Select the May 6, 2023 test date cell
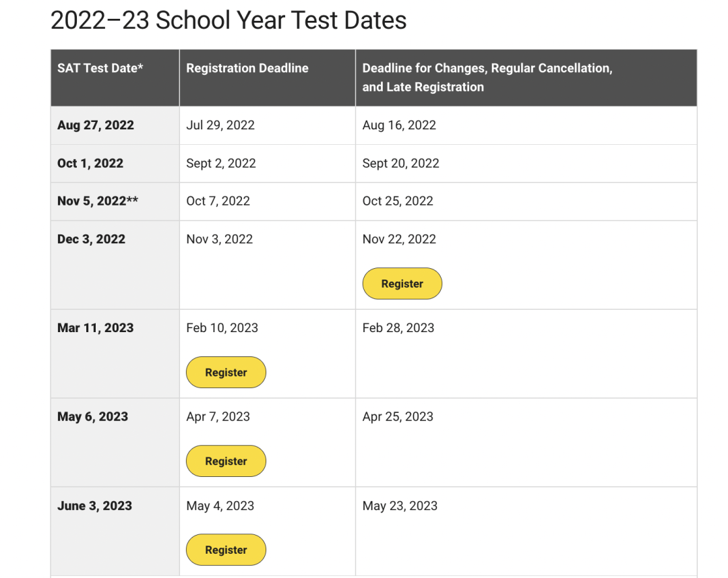This screenshot has height=578, width=728. tap(115, 443)
